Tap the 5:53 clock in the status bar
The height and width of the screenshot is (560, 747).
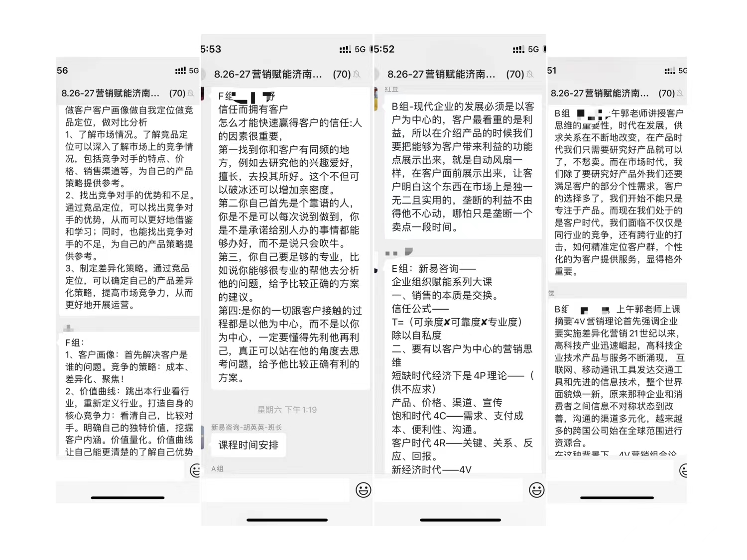[x=211, y=49]
